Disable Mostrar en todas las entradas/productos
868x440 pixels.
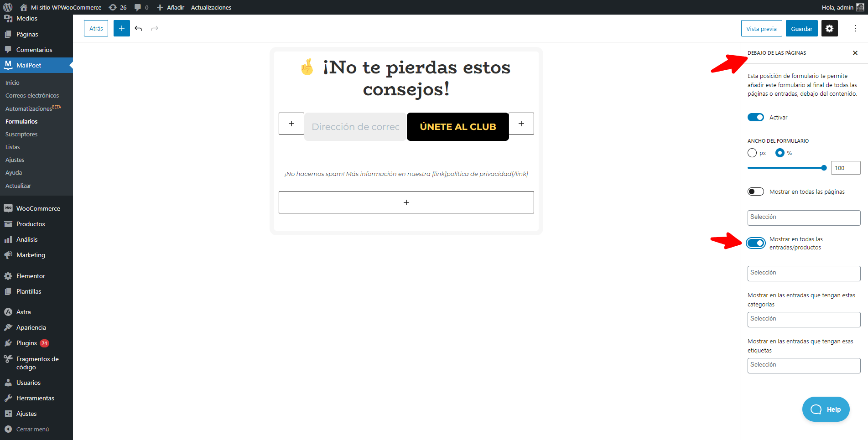coord(755,243)
